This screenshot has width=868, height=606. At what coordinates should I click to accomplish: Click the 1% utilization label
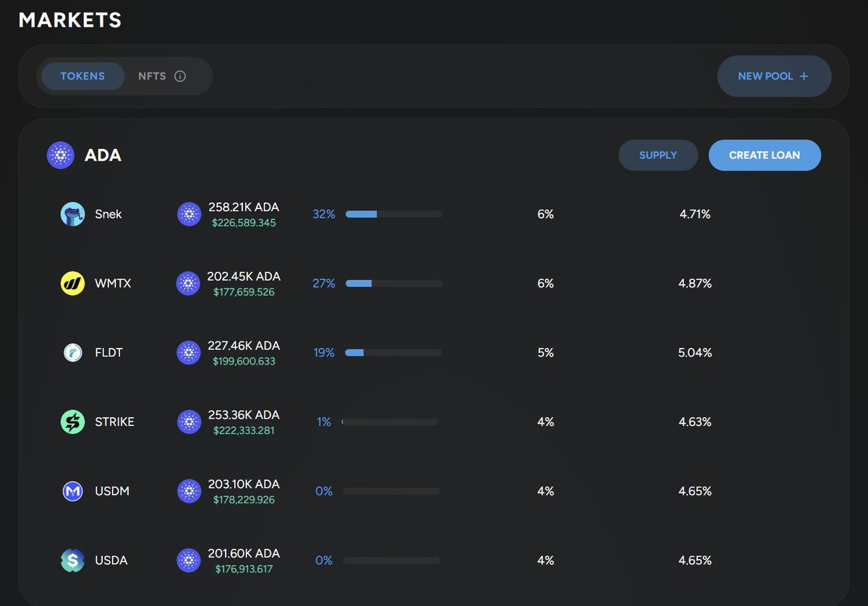pyautogui.click(x=324, y=422)
